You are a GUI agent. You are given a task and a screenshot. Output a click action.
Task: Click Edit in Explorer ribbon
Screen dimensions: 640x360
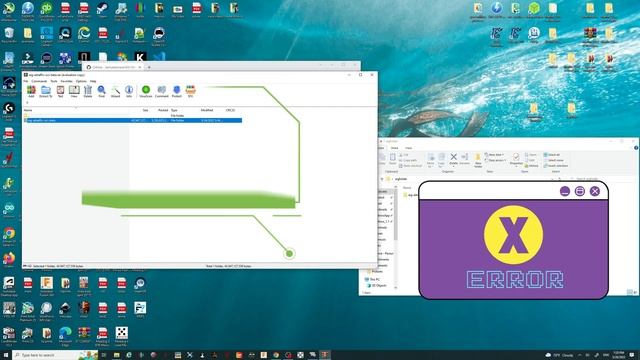click(x=531, y=160)
